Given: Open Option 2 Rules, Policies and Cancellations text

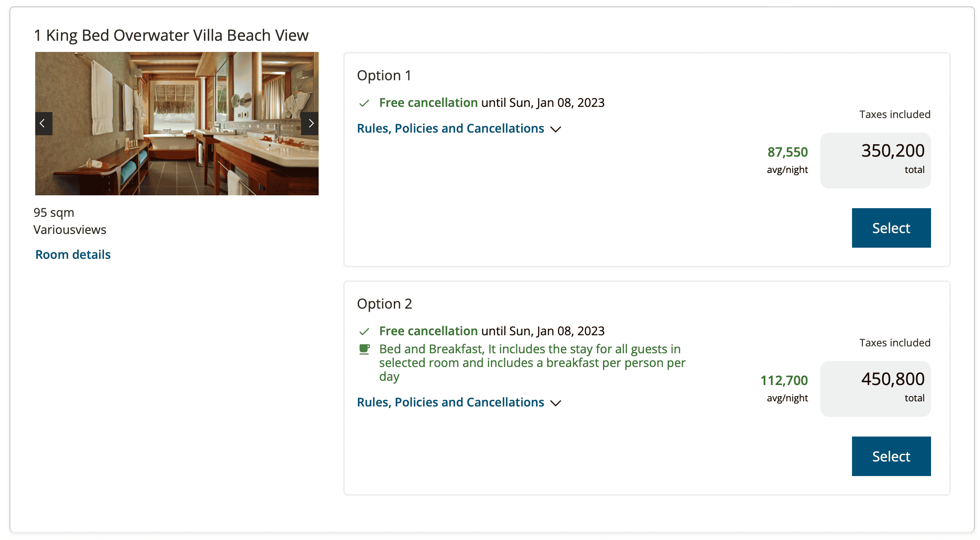Looking at the screenshot, I should coord(450,402).
